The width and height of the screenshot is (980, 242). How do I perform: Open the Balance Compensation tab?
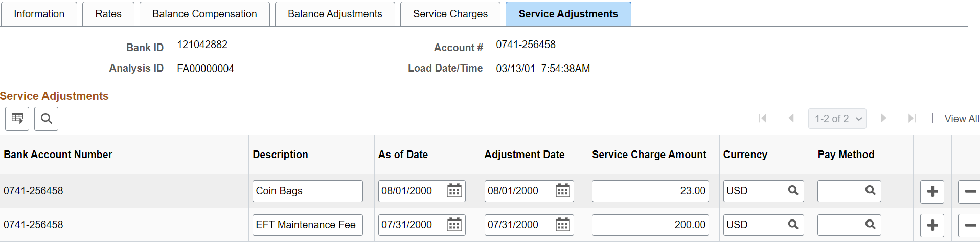(x=204, y=14)
